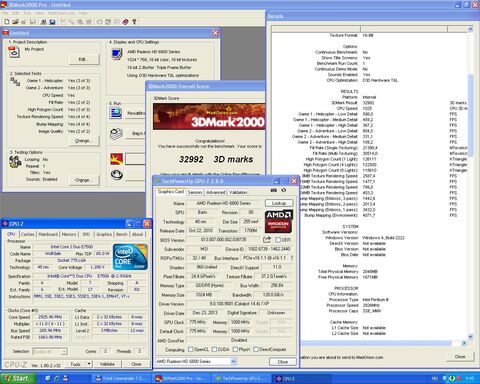Viewport: 480px width, 384px height.
Task: Open the Tools dropdown arrow in CPU-Z
Action: tap(89, 364)
